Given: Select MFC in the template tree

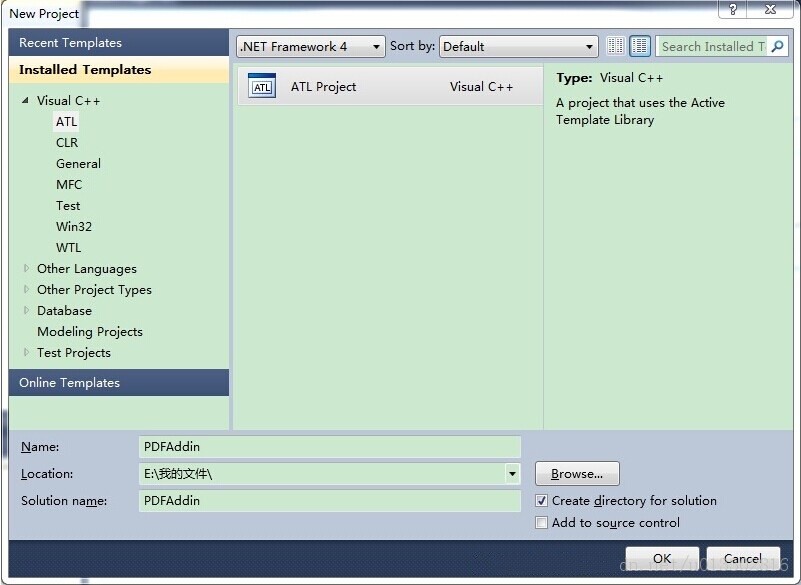Looking at the screenshot, I should click(x=69, y=184).
